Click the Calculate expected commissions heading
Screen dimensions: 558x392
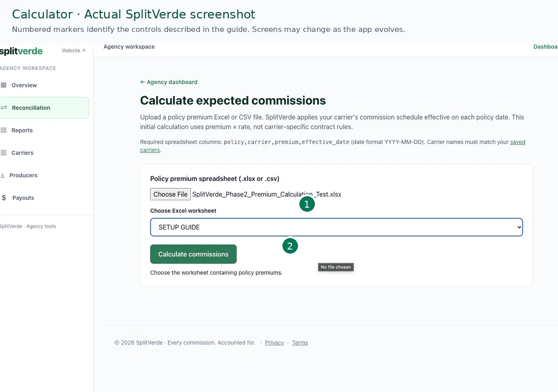[x=233, y=100]
